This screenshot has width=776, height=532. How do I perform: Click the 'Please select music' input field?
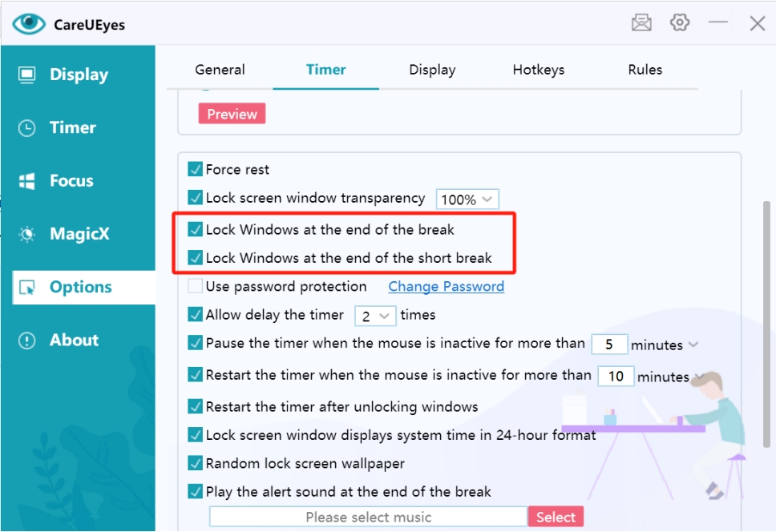(368, 517)
